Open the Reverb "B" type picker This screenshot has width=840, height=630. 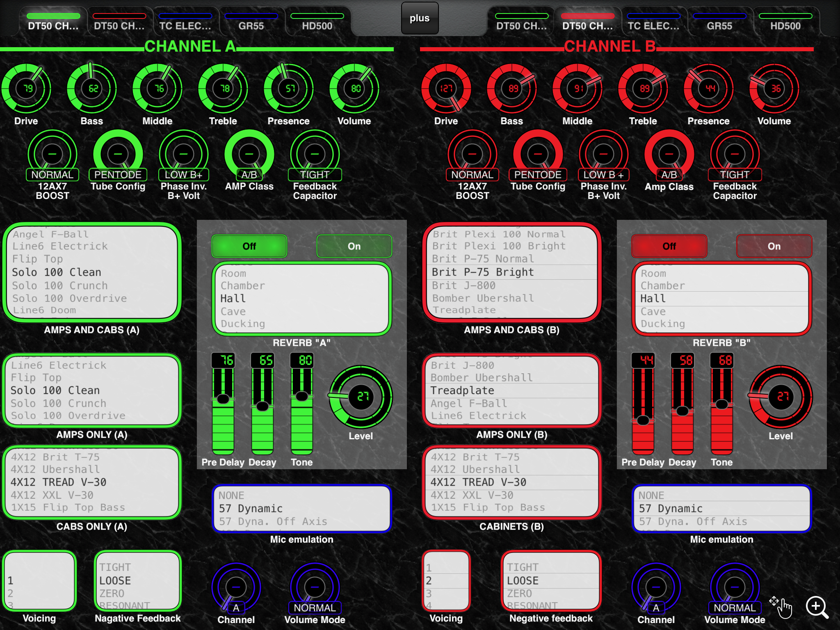[x=722, y=299]
